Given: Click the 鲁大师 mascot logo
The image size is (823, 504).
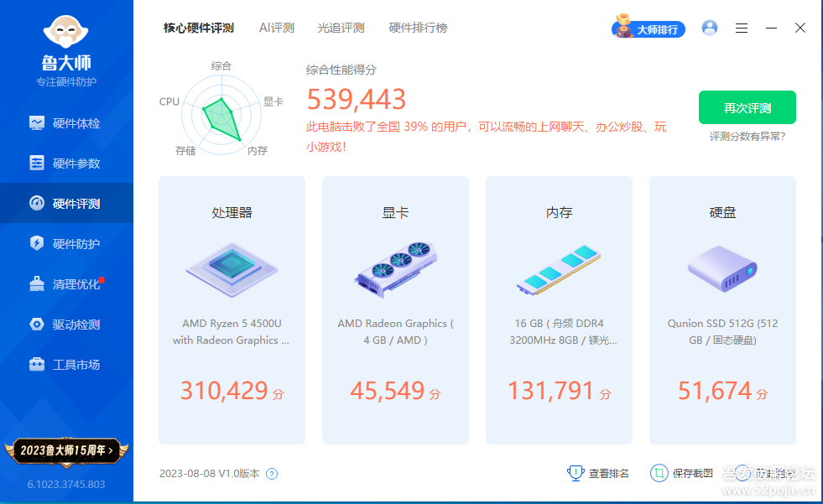Looking at the screenshot, I should click(x=65, y=33).
